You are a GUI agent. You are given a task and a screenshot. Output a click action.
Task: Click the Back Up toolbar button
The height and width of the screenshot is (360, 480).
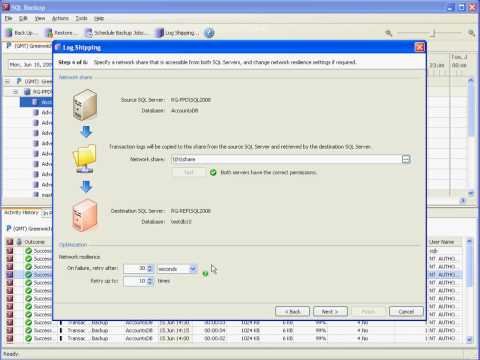(x=22, y=33)
